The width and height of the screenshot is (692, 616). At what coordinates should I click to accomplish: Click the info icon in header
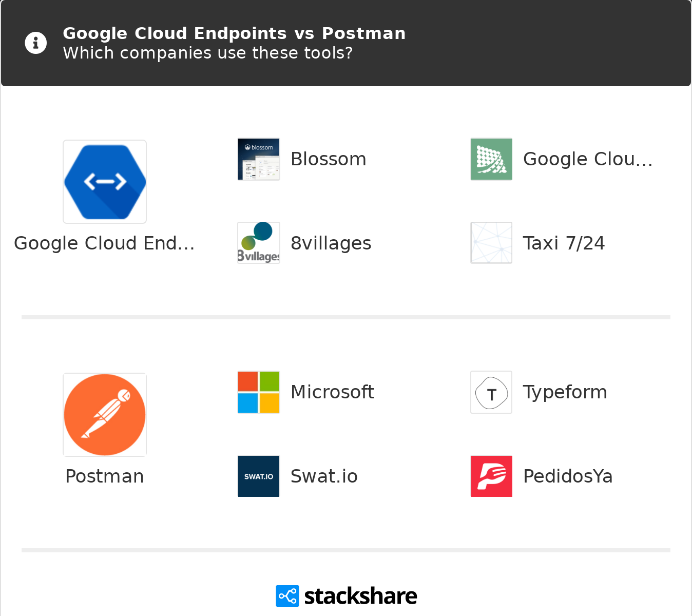click(36, 43)
